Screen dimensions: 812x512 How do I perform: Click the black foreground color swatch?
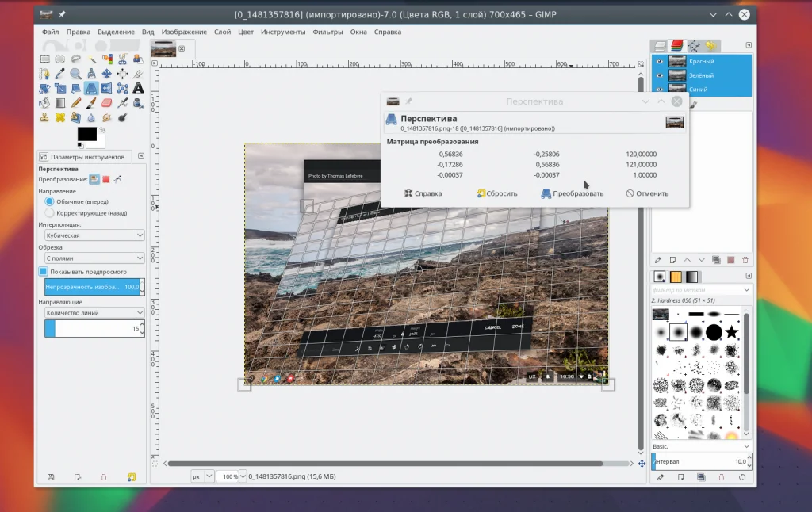point(86,134)
